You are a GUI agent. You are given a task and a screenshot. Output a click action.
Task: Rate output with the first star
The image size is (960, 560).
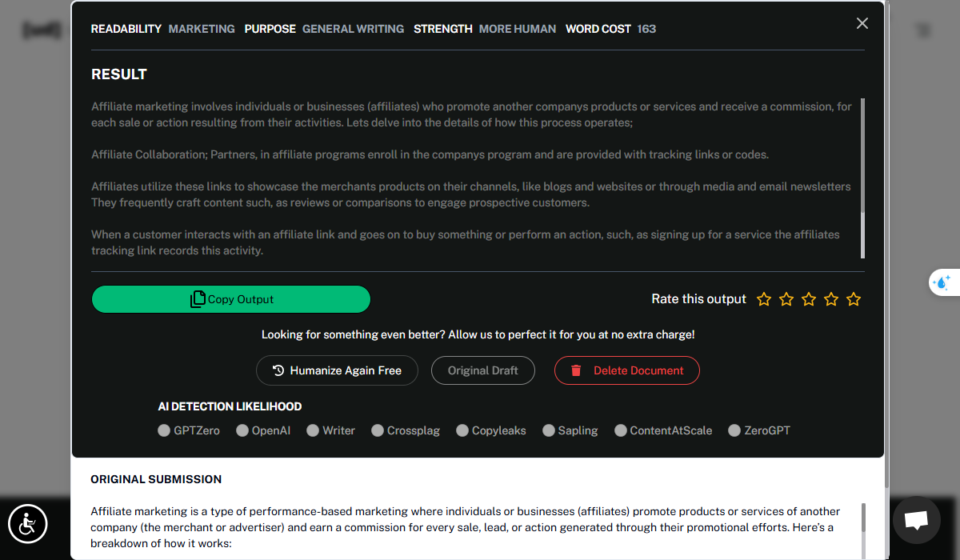pos(764,299)
